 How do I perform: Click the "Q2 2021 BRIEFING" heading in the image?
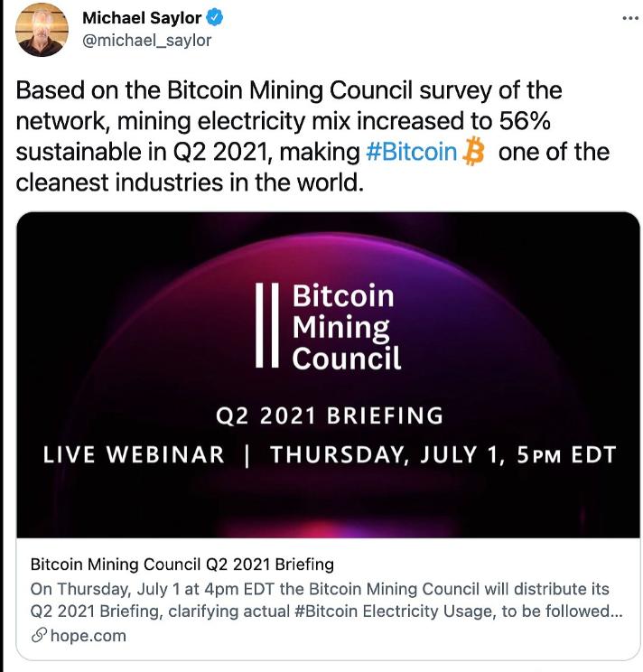[x=330, y=416]
